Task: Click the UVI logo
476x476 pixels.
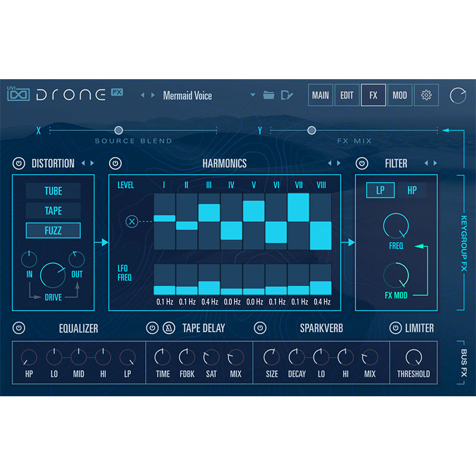Action: pyautogui.click(x=18, y=94)
